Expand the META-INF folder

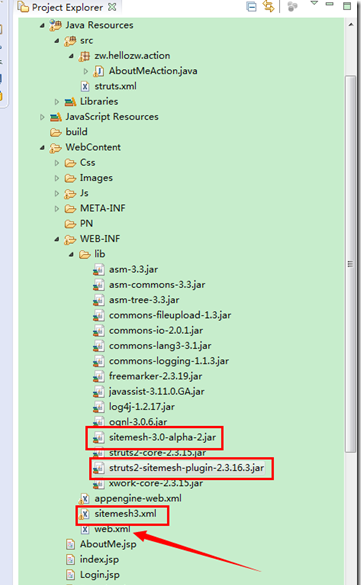pyautogui.click(x=57, y=209)
